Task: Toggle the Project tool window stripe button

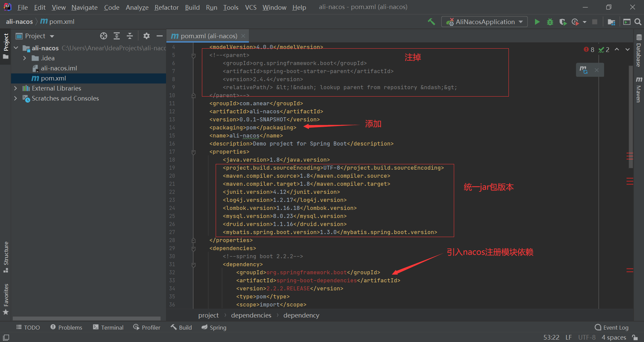Action: 6,46
